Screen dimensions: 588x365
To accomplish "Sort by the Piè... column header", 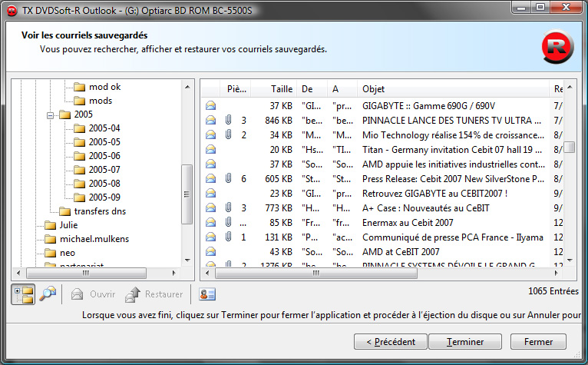I will (x=235, y=89).
